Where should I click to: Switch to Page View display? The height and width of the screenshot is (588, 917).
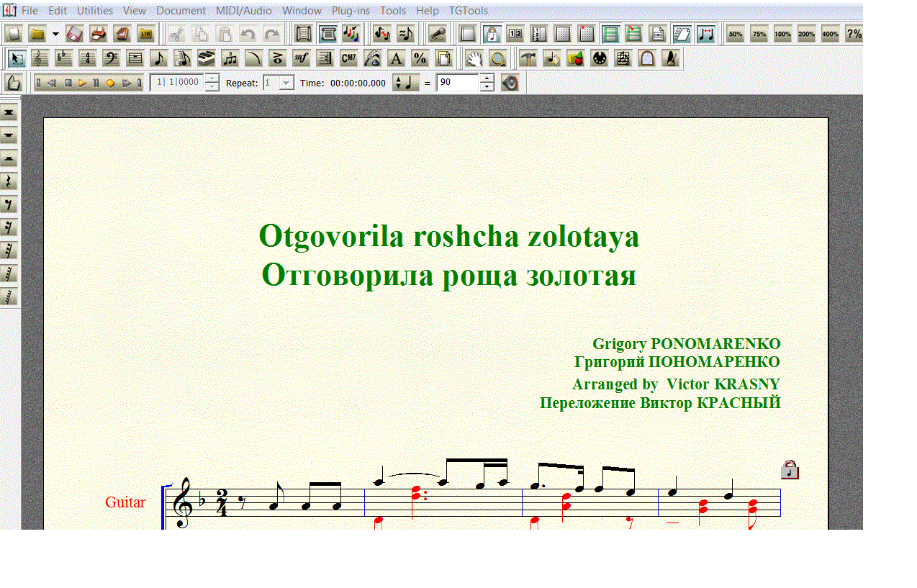click(327, 34)
